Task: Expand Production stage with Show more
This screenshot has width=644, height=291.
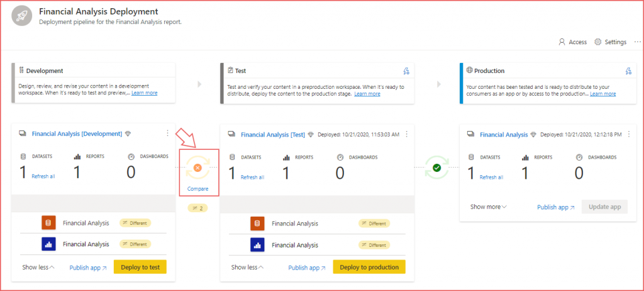Action: click(x=488, y=207)
